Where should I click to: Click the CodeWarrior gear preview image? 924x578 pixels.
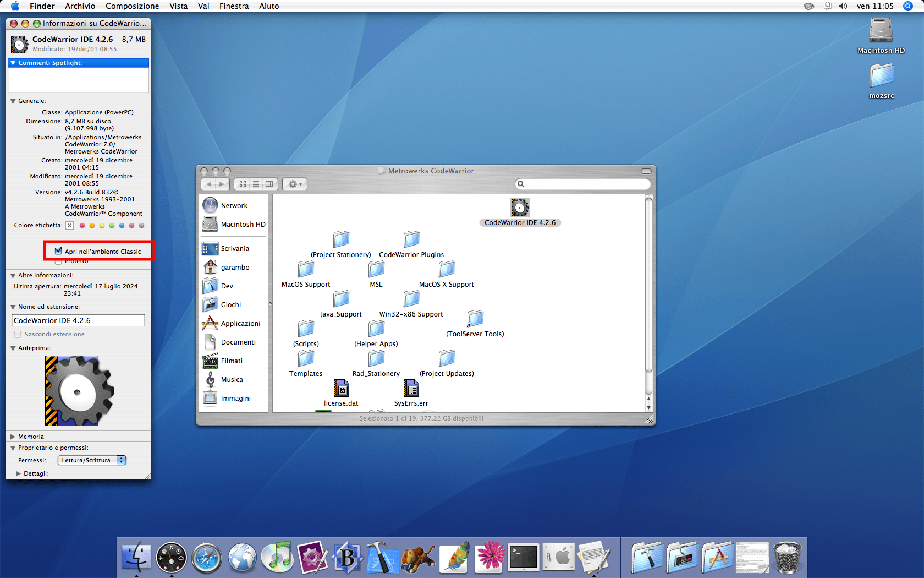(79, 391)
